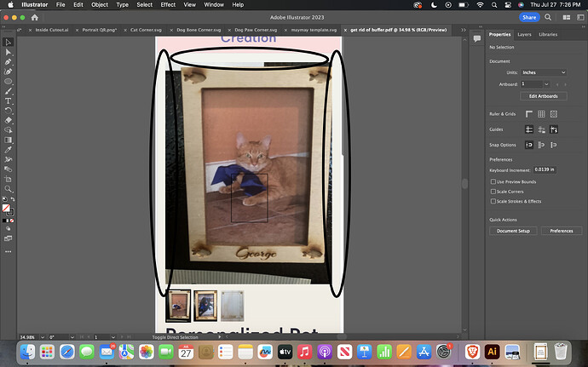Toggle Show Guides button
Viewport: 588px width, 367px height.
pos(529,129)
